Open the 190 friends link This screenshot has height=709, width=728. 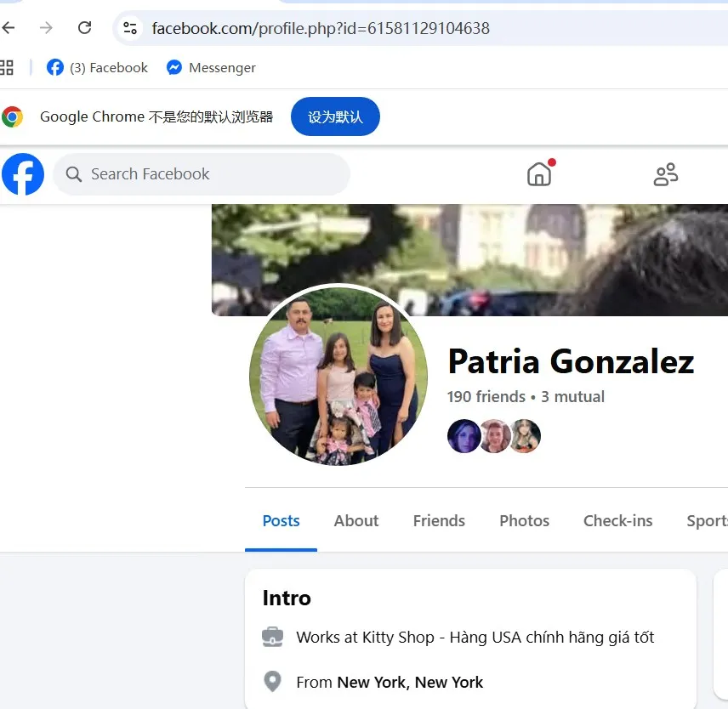(x=486, y=397)
